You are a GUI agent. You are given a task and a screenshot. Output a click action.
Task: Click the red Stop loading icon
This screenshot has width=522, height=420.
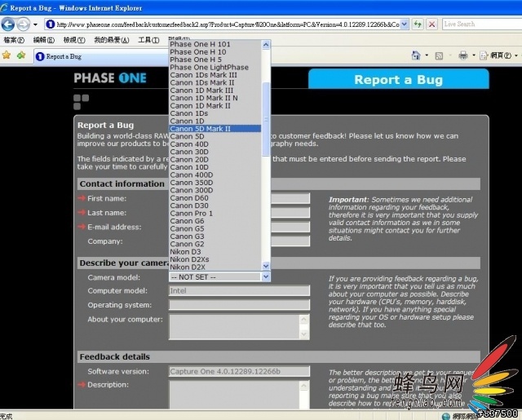(431, 24)
